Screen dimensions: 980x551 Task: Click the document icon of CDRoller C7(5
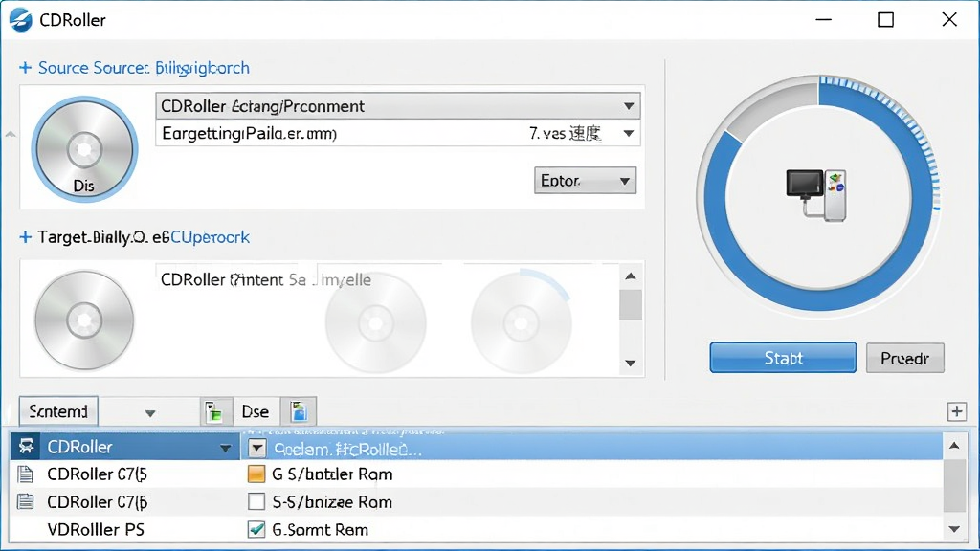pos(26,474)
